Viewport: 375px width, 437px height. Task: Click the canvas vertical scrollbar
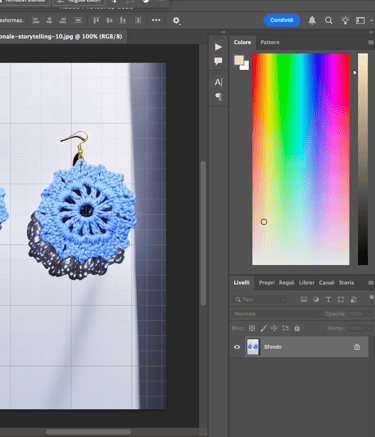point(203,233)
